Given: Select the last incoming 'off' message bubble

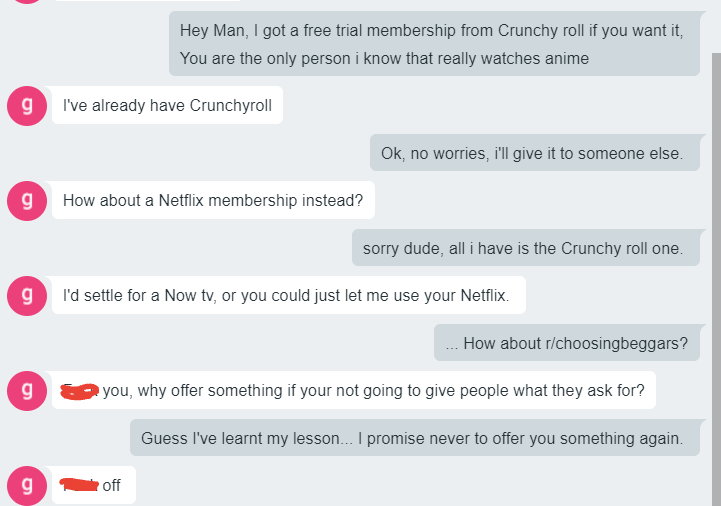Looking at the screenshot, I should point(94,485).
